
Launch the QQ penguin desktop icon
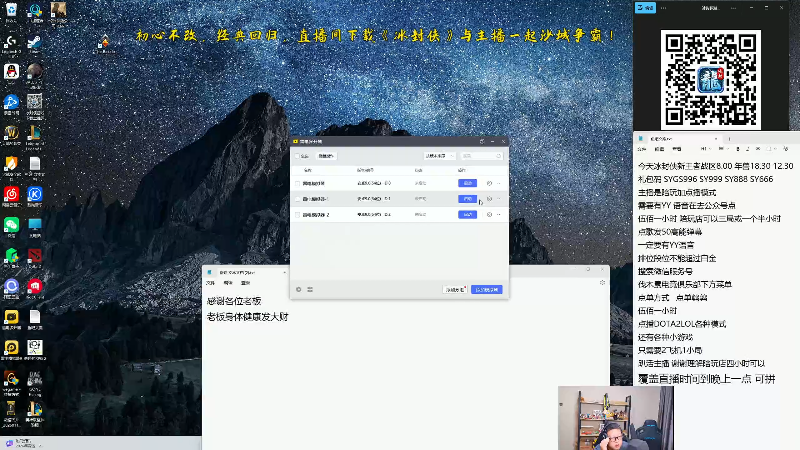[11, 71]
